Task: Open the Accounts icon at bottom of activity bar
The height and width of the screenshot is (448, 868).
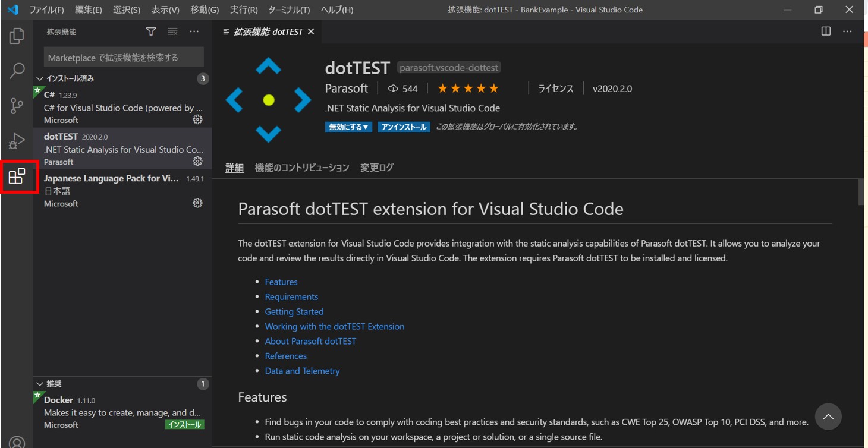Action: [x=17, y=441]
